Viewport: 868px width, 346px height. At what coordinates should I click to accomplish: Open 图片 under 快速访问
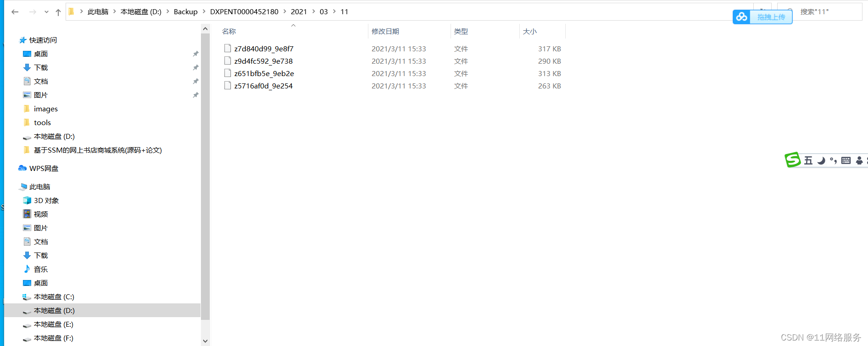click(41, 95)
